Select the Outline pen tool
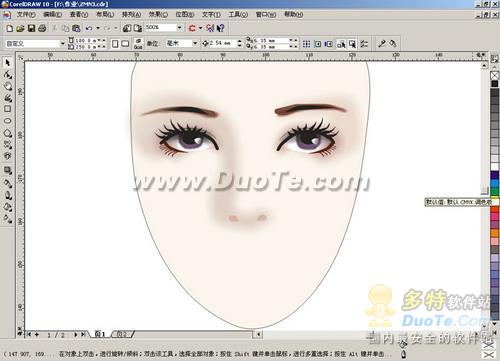 [x=7, y=195]
